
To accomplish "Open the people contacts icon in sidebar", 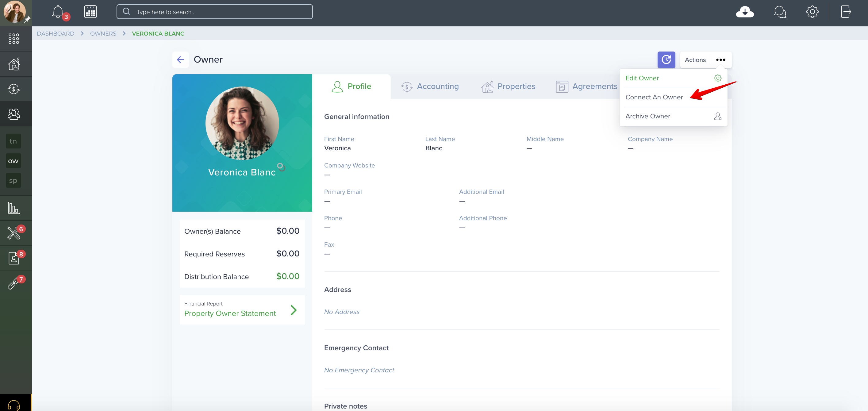I will (x=14, y=114).
